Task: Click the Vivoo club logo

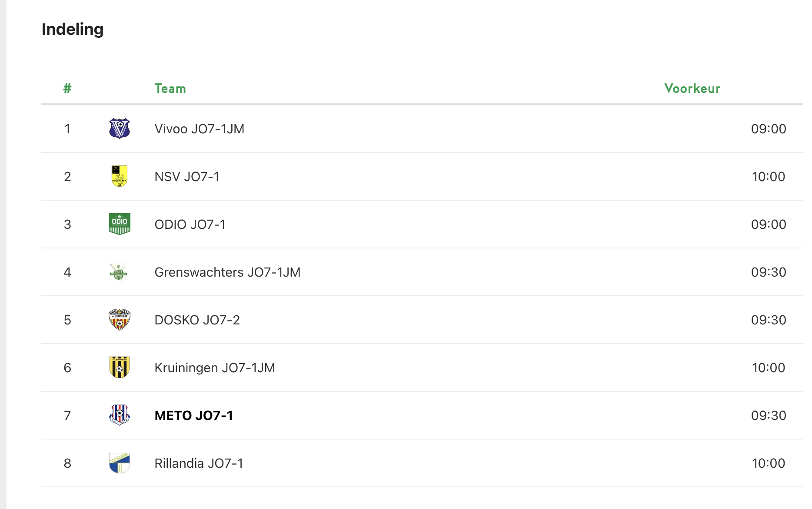Action: (120, 129)
